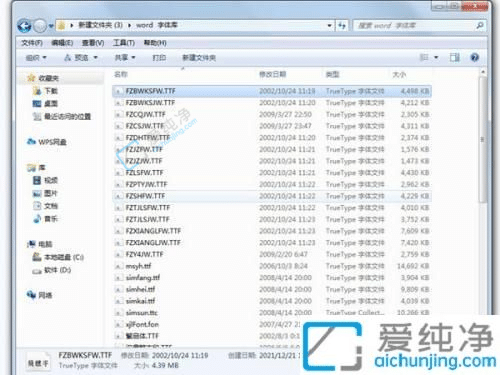Sort by the 类型 column header
This screenshot has height=375, width=500.
(x=332, y=74)
